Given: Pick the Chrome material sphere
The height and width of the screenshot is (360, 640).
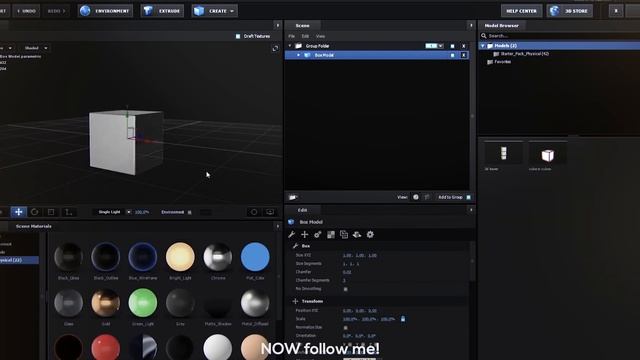Looking at the screenshot, I should [218, 257].
